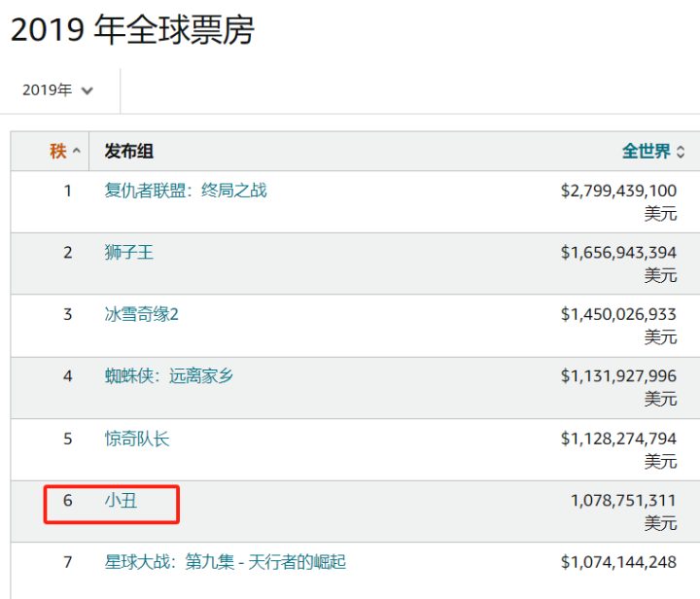Click rank number 1 in the table
Viewport: 700px width, 599px height.
pyautogui.click(x=68, y=191)
